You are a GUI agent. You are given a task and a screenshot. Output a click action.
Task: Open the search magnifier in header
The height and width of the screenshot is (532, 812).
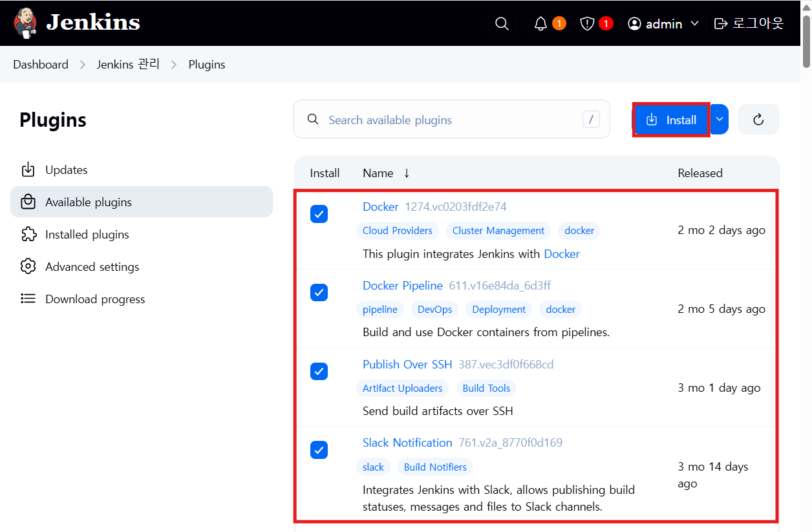point(502,23)
